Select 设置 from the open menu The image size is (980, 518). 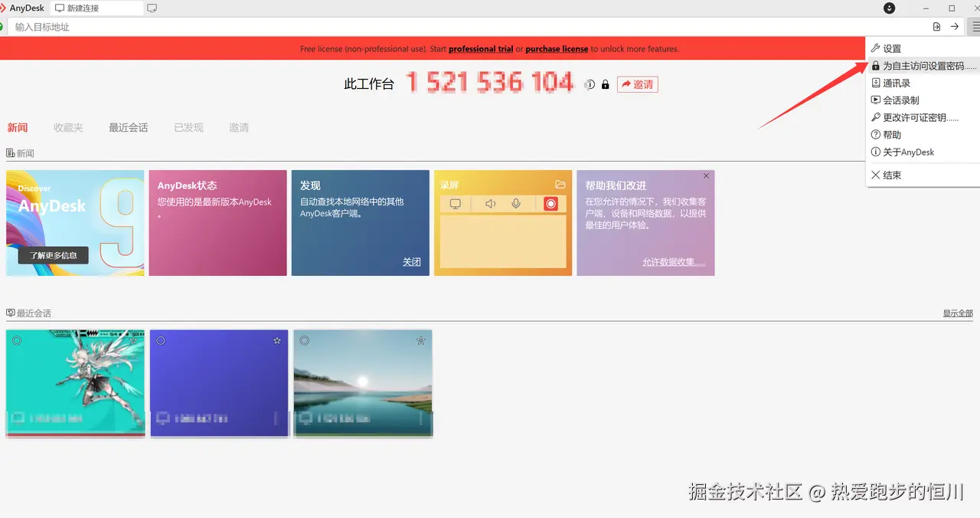tap(891, 48)
